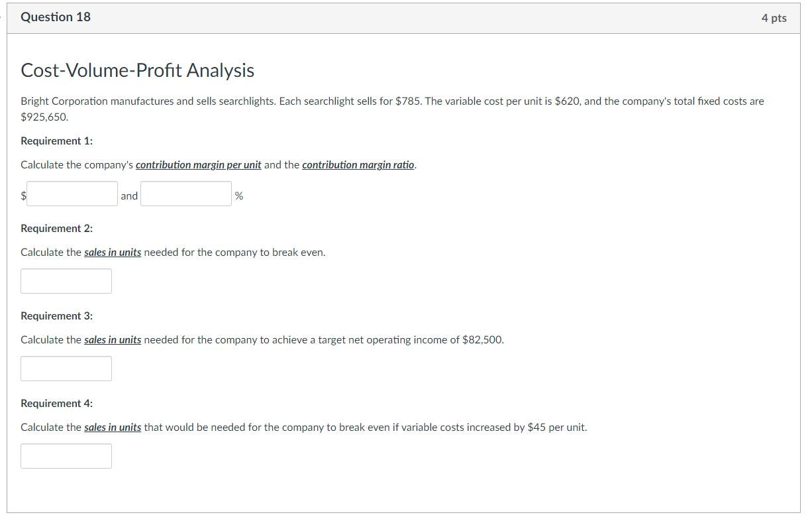The image size is (812, 525).
Task: Open the contribution margin per unit link
Action: [199, 164]
